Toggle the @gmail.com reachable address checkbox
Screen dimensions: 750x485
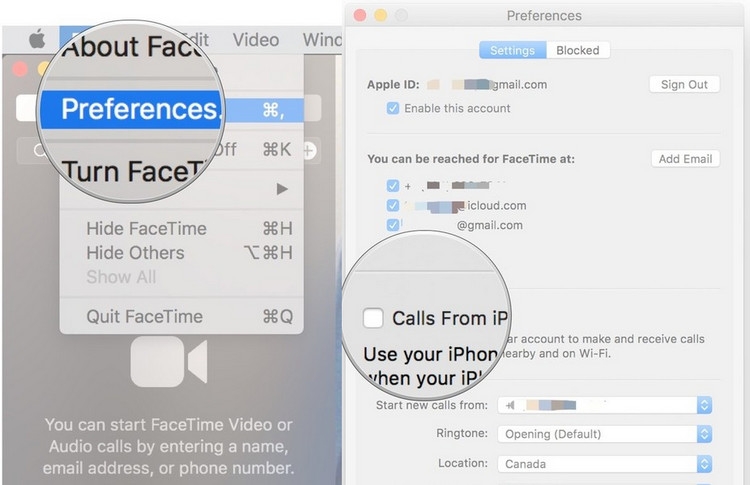(x=393, y=225)
